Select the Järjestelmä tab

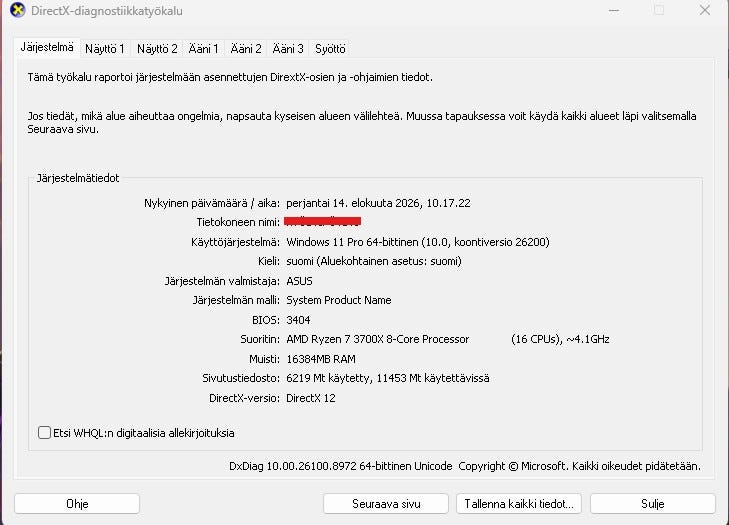[x=47, y=47]
